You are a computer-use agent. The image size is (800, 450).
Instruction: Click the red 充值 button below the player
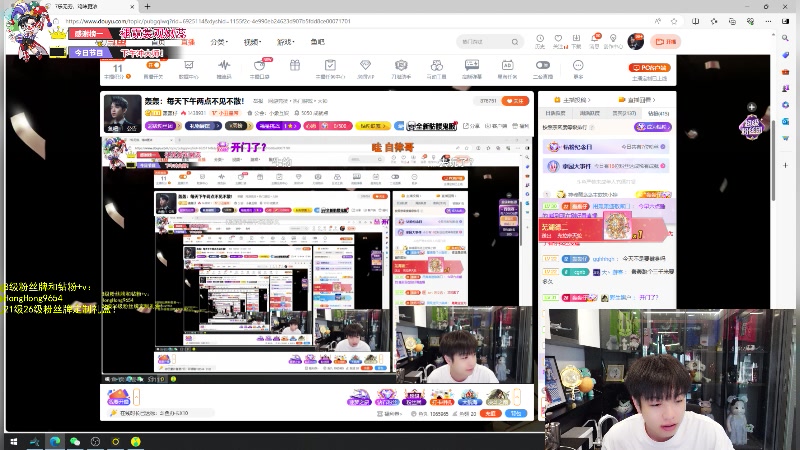[490, 413]
